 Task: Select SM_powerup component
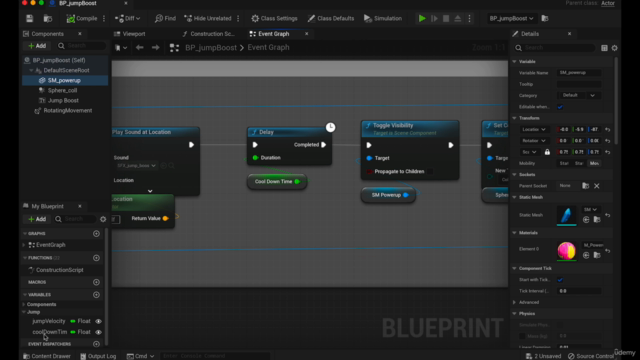[x=65, y=80]
